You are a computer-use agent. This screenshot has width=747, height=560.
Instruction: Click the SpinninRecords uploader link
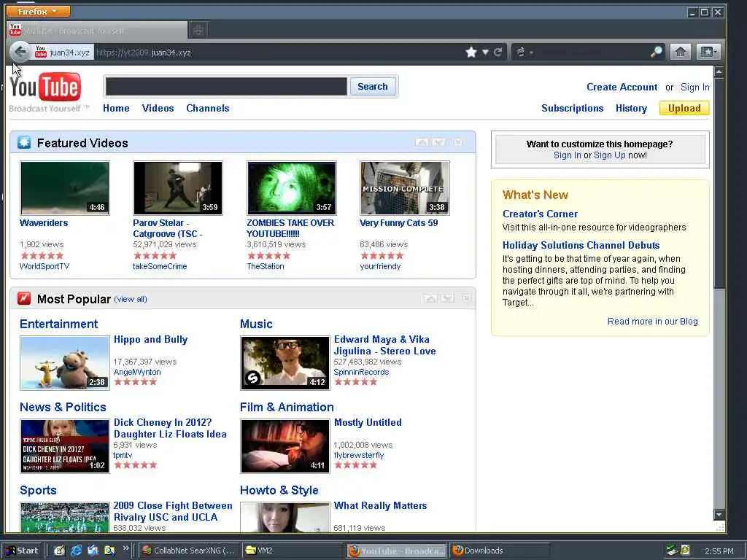tap(361, 372)
